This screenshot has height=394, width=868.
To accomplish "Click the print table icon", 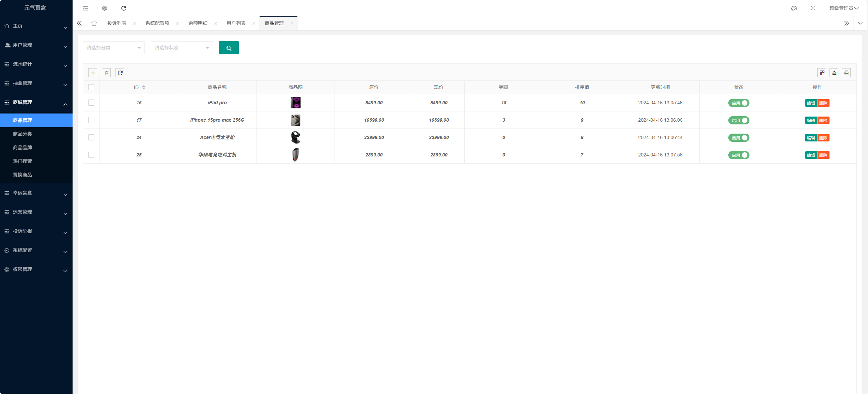I will (x=846, y=73).
